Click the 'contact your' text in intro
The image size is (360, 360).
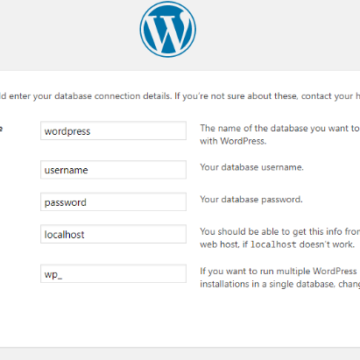(326, 96)
